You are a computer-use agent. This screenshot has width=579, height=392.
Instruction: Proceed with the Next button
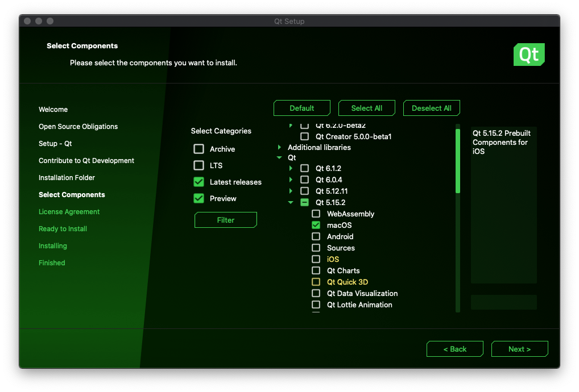pyautogui.click(x=519, y=349)
